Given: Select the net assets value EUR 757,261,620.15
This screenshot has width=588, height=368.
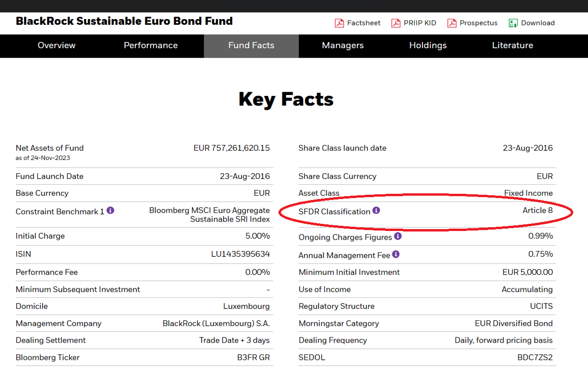Looking at the screenshot, I should [x=232, y=148].
